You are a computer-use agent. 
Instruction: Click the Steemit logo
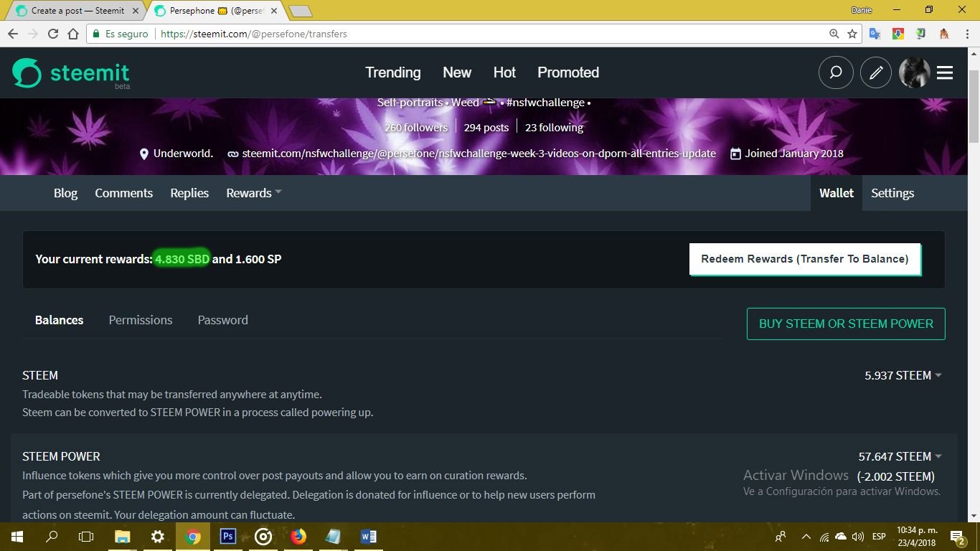pos(71,73)
